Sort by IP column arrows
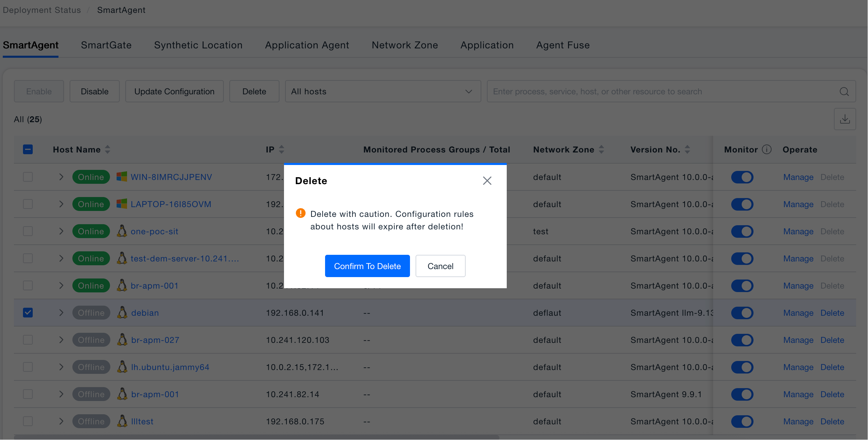This screenshot has height=440, width=868. pyautogui.click(x=282, y=149)
